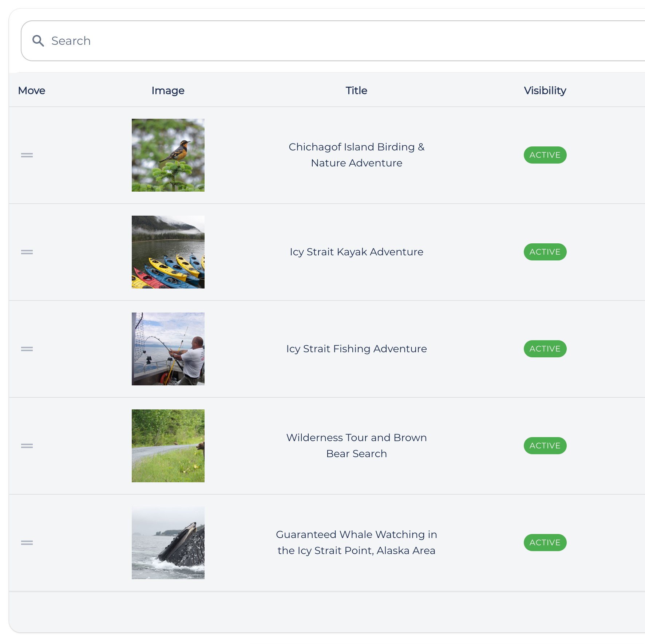Screen dimensions: 645x644
Task: Open the kayaks thumbnail image
Action: (x=168, y=252)
